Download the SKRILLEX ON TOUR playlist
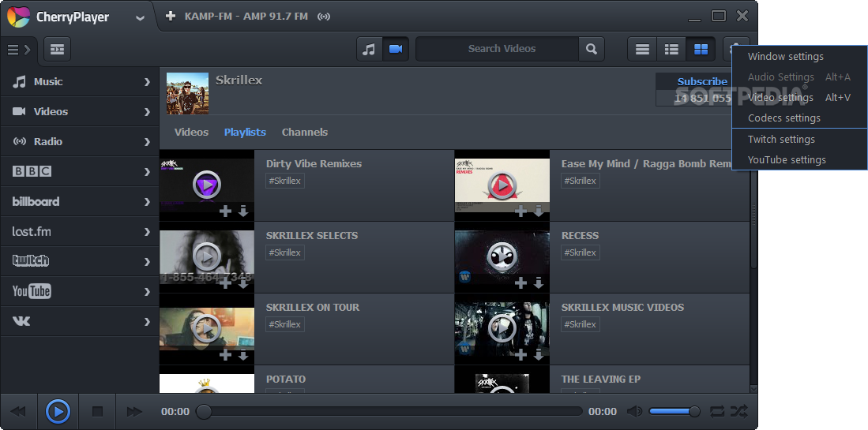 [243, 355]
